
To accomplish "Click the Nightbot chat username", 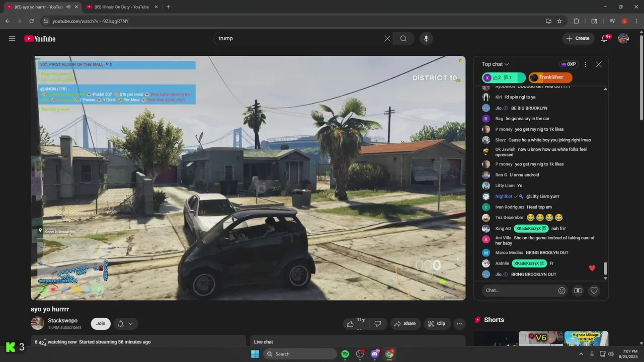I will (504, 196).
